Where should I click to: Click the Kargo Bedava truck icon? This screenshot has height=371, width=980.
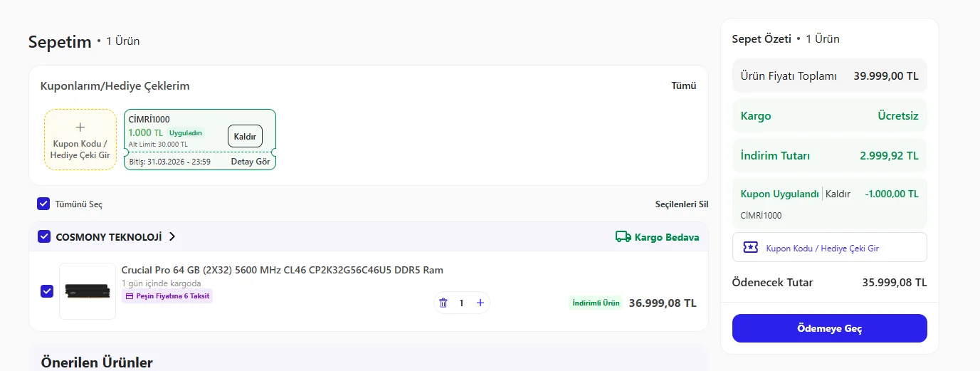click(623, 236)
